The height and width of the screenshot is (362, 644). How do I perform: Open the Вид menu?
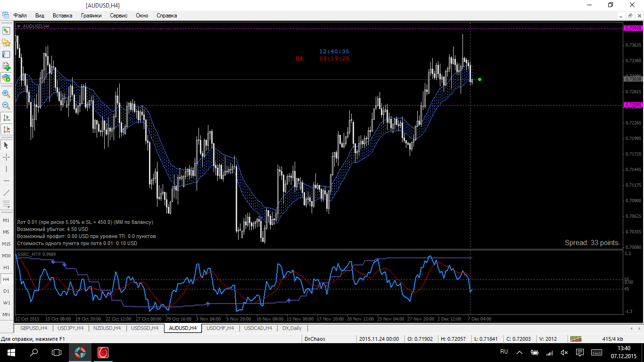pyautogui.click(x=40, y=16)
